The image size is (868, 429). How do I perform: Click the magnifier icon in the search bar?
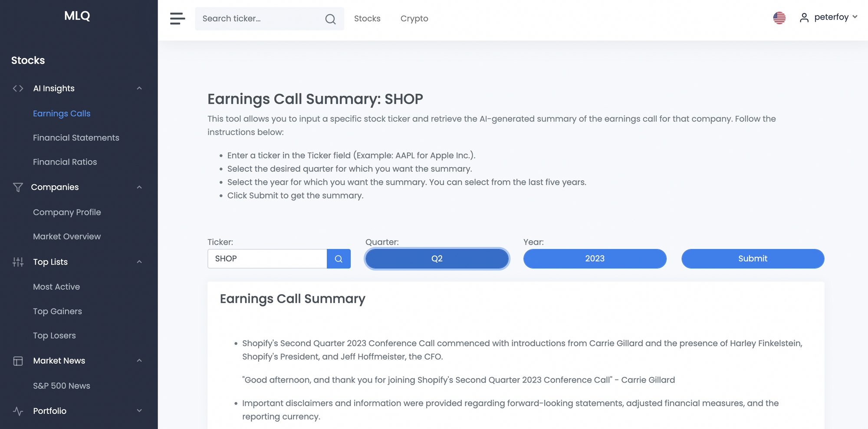(x=330, y=19)
